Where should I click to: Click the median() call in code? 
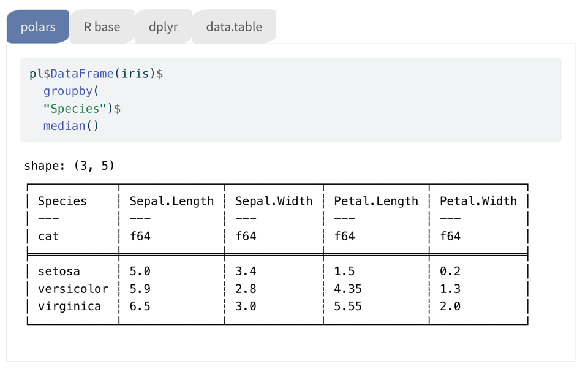(71, 126)
